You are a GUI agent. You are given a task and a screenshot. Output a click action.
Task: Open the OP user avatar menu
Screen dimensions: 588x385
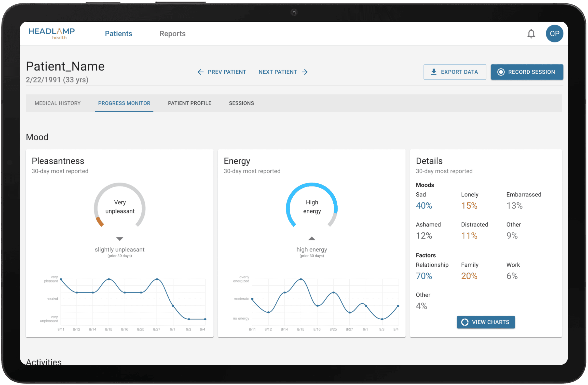coord(554,34)
